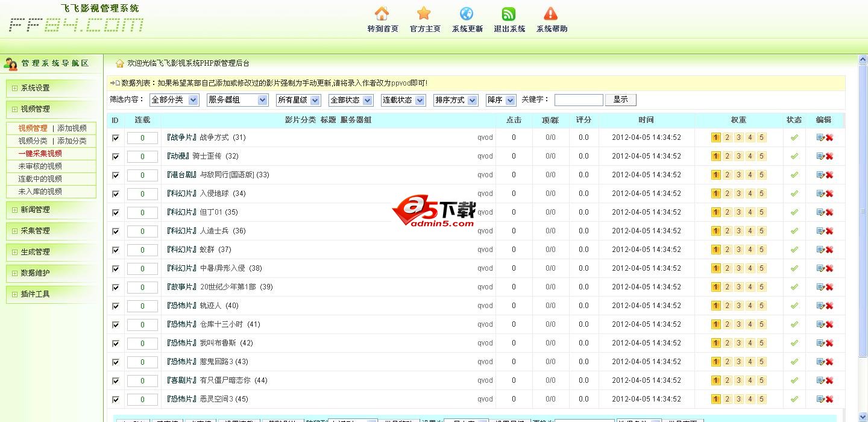This screenshot has width=868, height=422.
Task: Click the 一键采集视频 link
Action: [40, 154]
